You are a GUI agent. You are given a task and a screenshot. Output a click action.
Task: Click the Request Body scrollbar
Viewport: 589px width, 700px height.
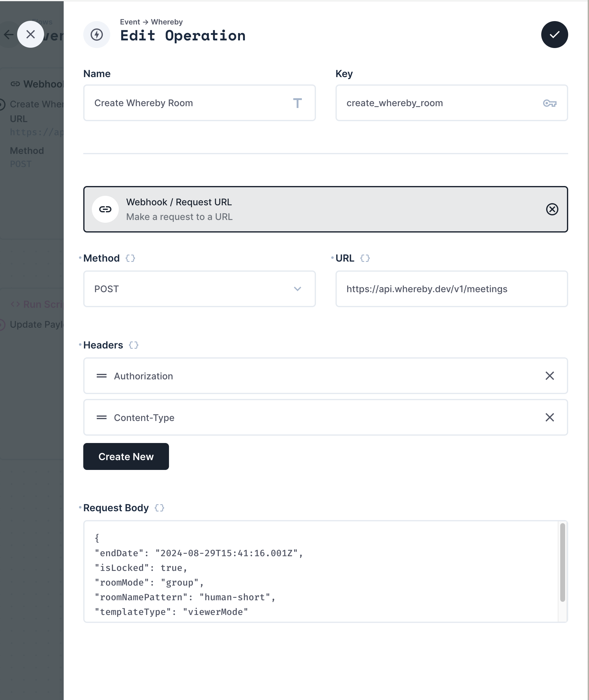pos(562,562)
